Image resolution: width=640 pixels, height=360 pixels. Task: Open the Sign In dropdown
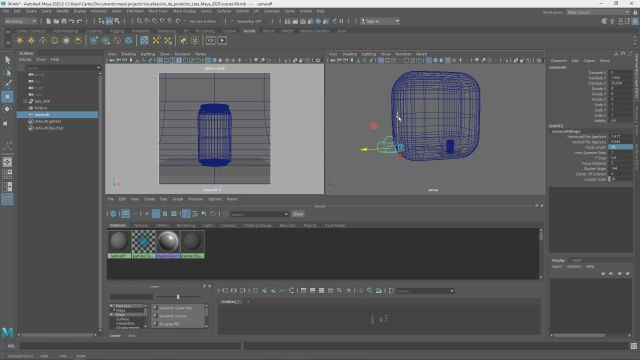pyautogui.click(x=380, y=21)
